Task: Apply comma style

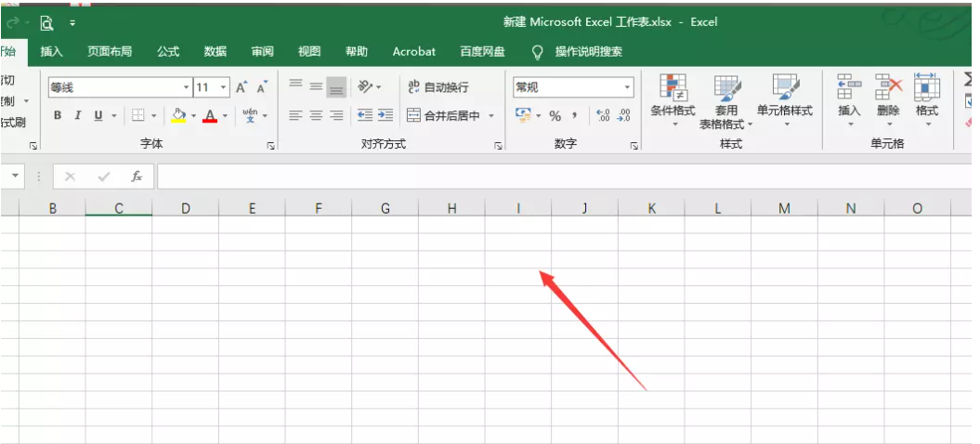Action: coord(575,116)
